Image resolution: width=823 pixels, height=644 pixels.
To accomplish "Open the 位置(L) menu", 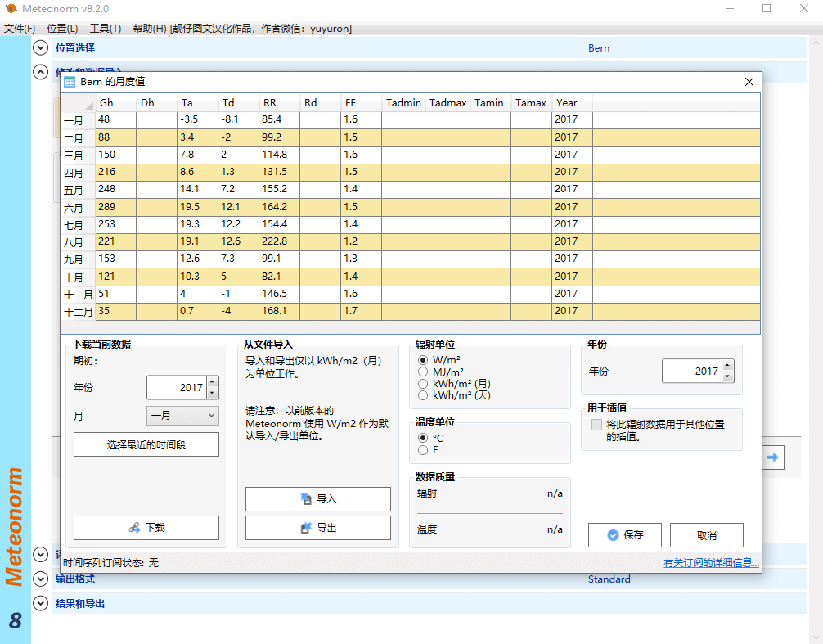I will pos(62,29).
